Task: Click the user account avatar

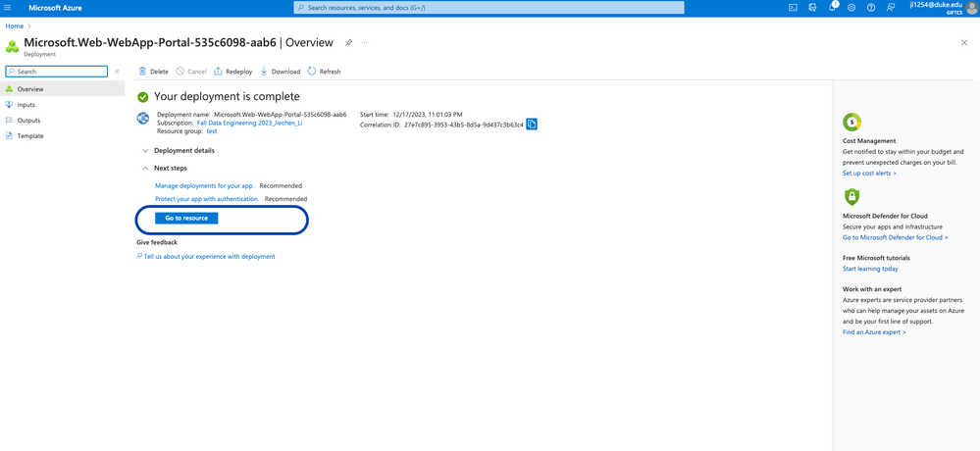Action: (x=972, y=8)
